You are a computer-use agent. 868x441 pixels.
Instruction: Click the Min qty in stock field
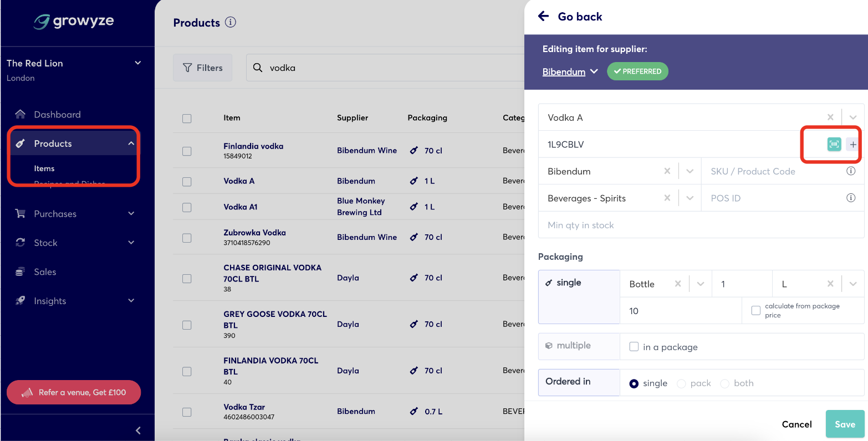point(701,225)
